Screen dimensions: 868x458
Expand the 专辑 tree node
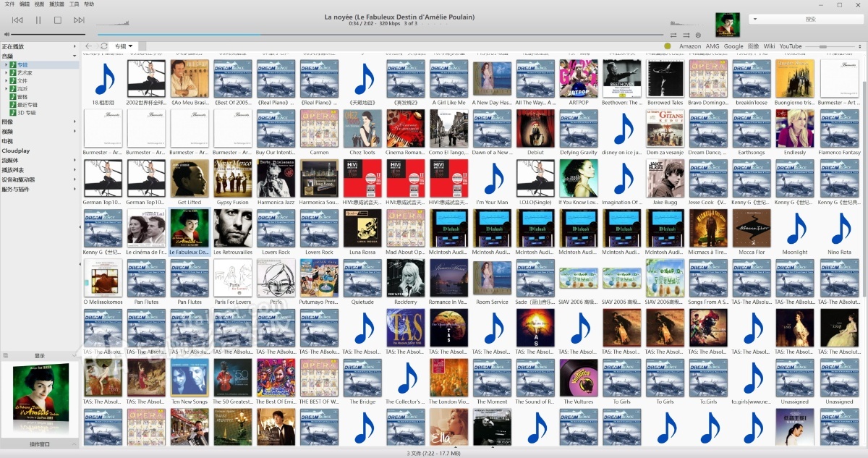click(6, 65)
